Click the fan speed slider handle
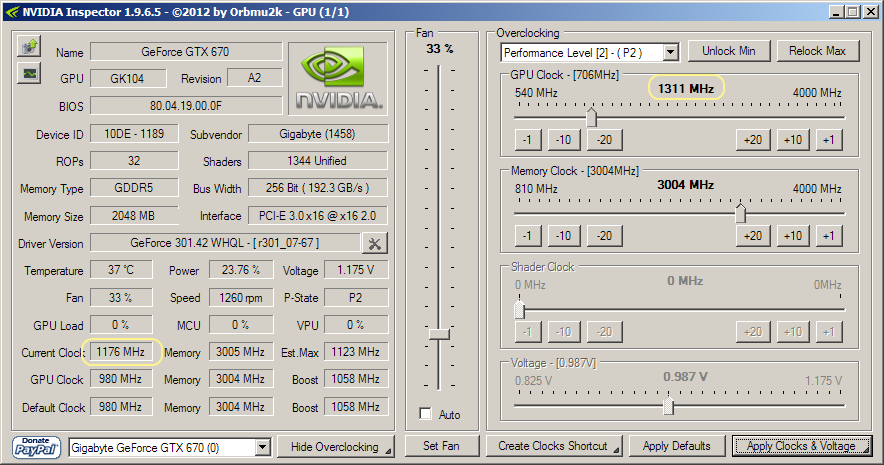The height and width of the screenshot is (465, 884). coord(439,334)
